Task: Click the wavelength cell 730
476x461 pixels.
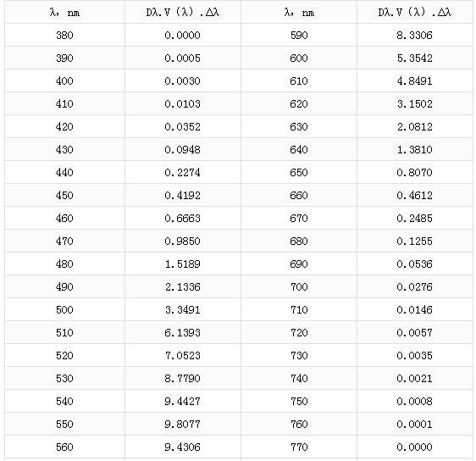Action: pyautogui.click(x=299, y=356)
